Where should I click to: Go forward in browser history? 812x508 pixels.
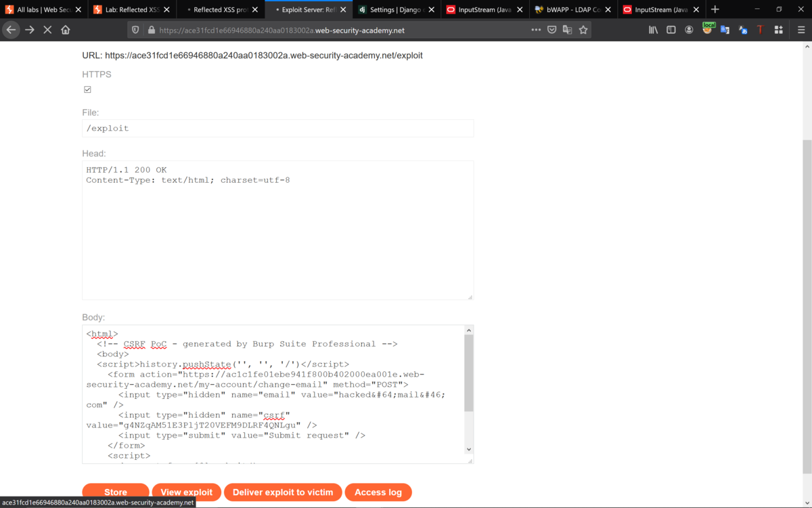click(30, 30)
